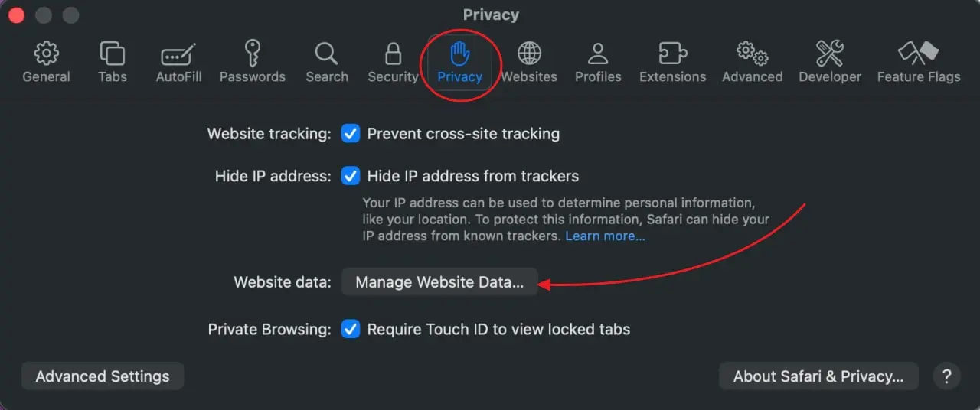Screen dimensions: 980x410
Task: Switch to the Privacy tab
Action: [x=459, y=61]
